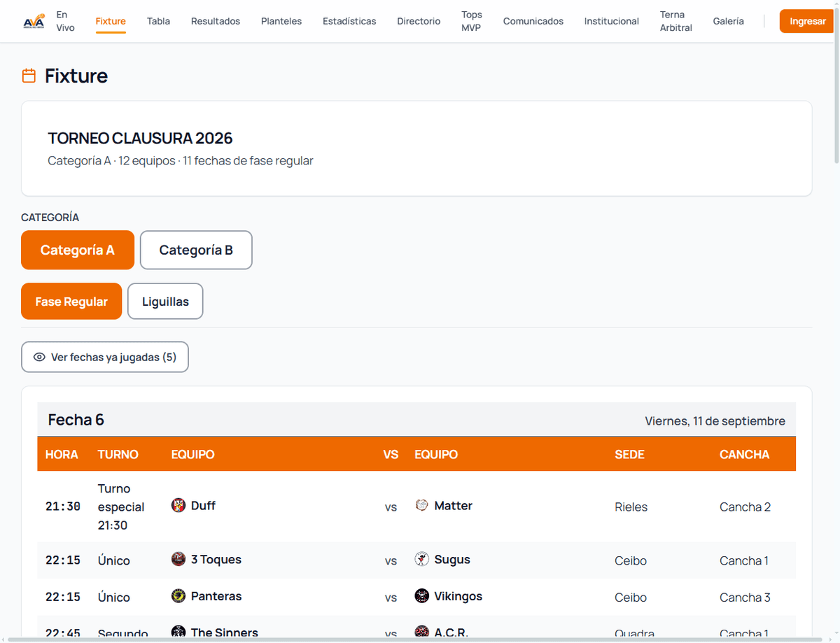Click the Vikingos team name
Screen dimensions: 840x643
pyautogui.click(x=458, y=596)
